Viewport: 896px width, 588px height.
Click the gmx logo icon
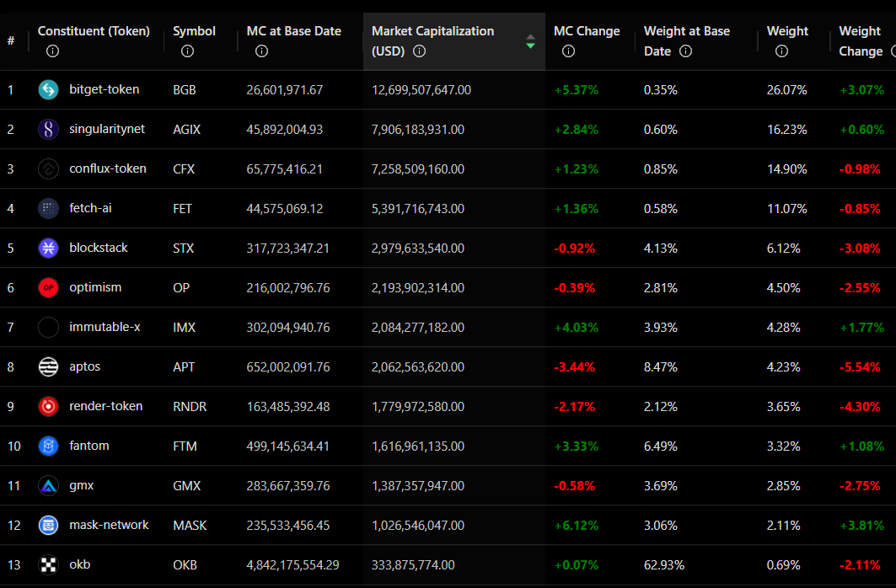pyautogui.click(x=49, y=486)
